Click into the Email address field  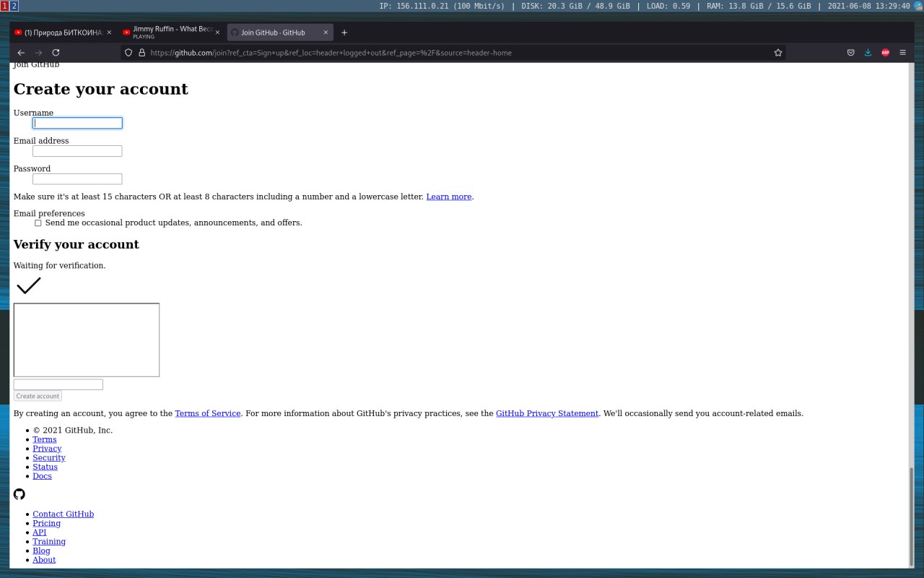(x=77, y=151)
